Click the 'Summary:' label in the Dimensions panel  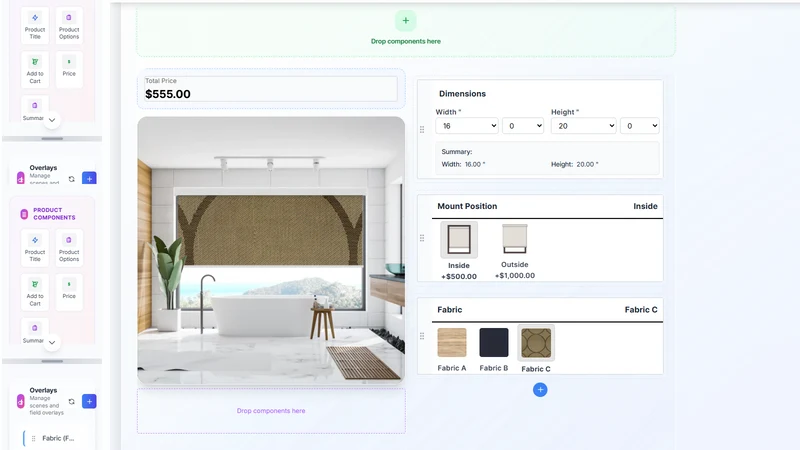pos(457,152)
